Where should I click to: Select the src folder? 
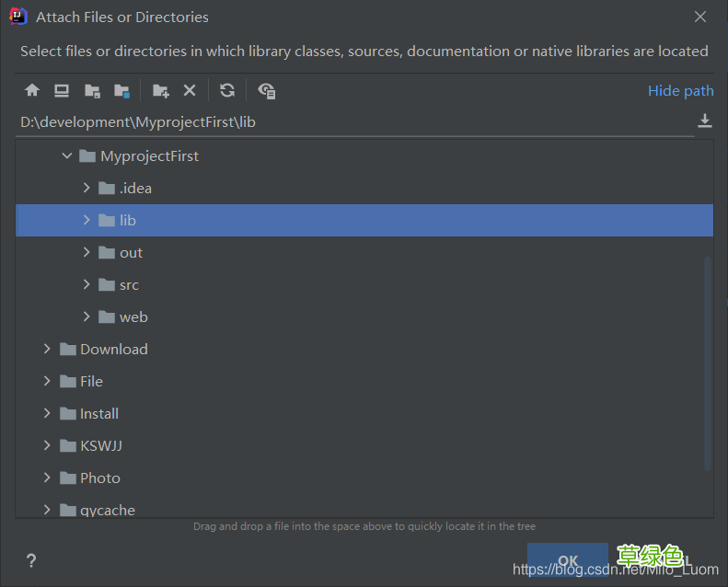click(129, 285)
